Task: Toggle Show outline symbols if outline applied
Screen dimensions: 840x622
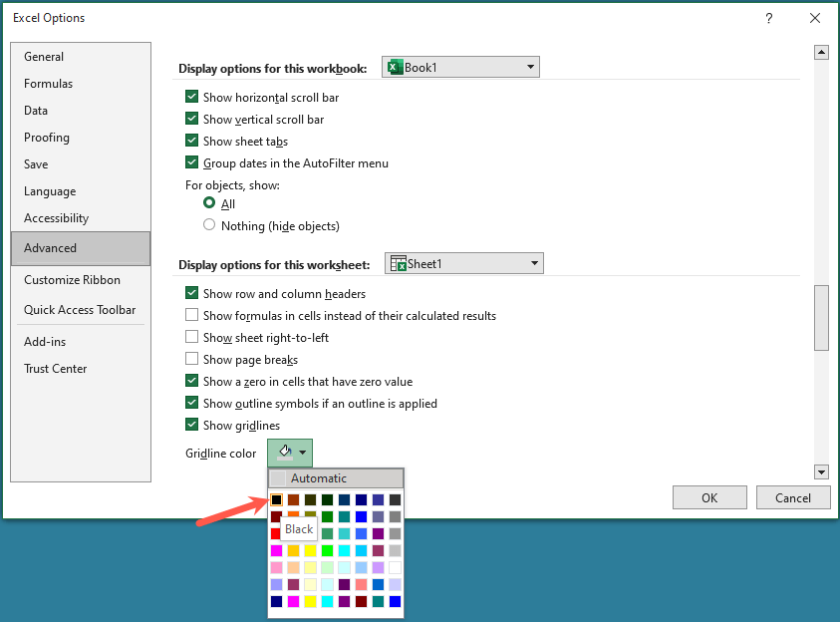Action: click(x=191, y=403)
